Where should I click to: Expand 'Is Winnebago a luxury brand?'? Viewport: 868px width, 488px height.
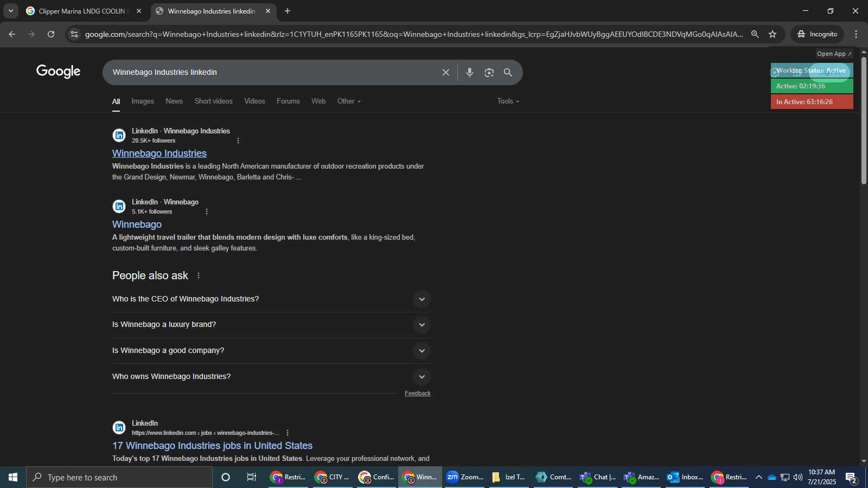point(271,324)
